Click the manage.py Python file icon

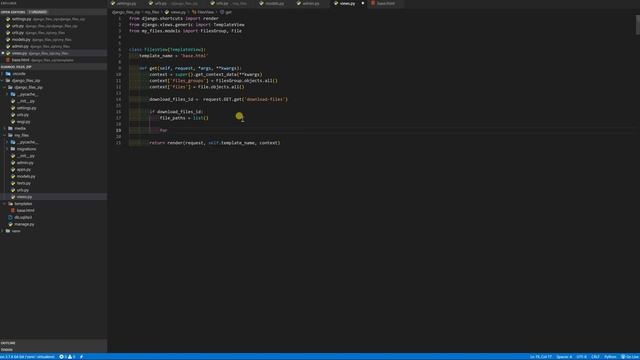pyautogui.click(x=10, y=224)
